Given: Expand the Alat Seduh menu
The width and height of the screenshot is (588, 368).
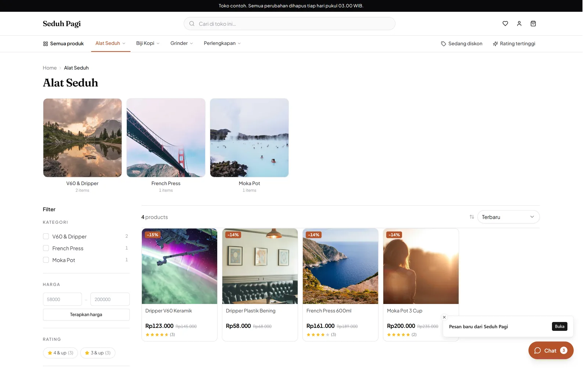Looking at the screenshot, I should [x=111, y=43].
